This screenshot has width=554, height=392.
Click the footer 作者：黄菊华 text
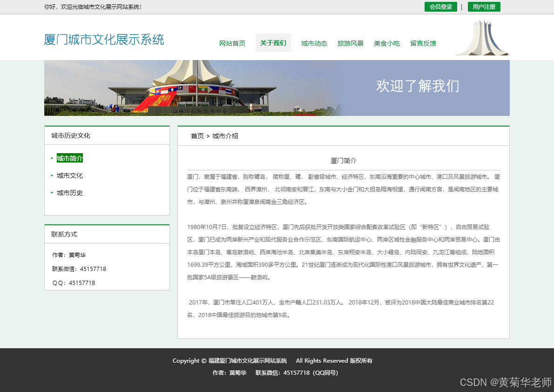[x=230, y=372]
